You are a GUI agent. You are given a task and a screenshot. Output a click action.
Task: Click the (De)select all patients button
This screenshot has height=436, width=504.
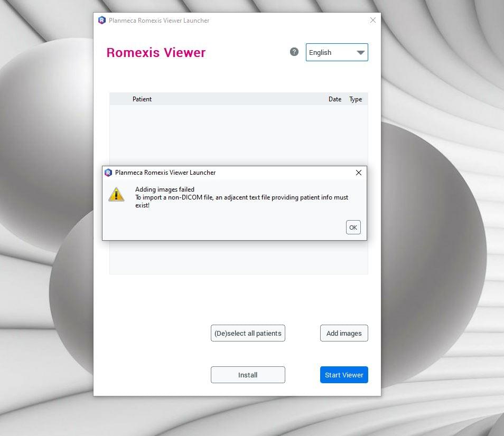(x=248, y=333)
